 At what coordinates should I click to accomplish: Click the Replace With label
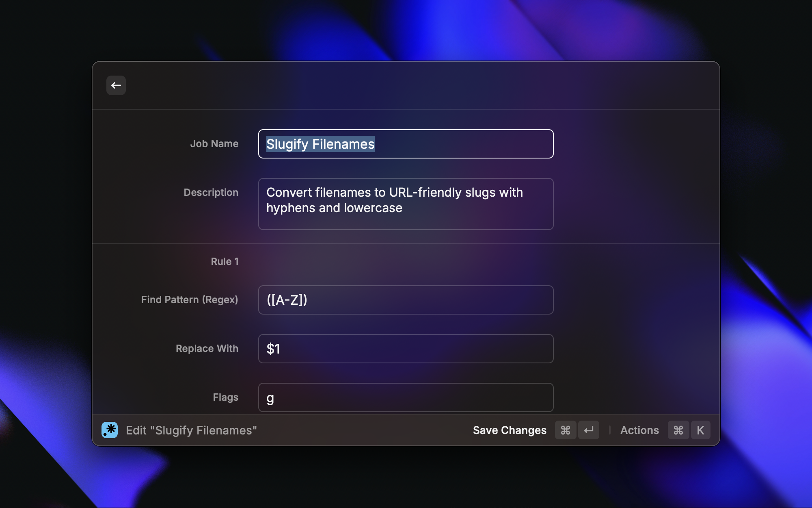coord(207,349)
